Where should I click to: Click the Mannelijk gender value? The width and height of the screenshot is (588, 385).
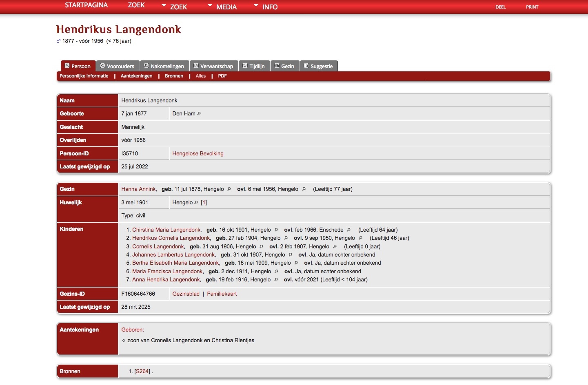point(133,127)
